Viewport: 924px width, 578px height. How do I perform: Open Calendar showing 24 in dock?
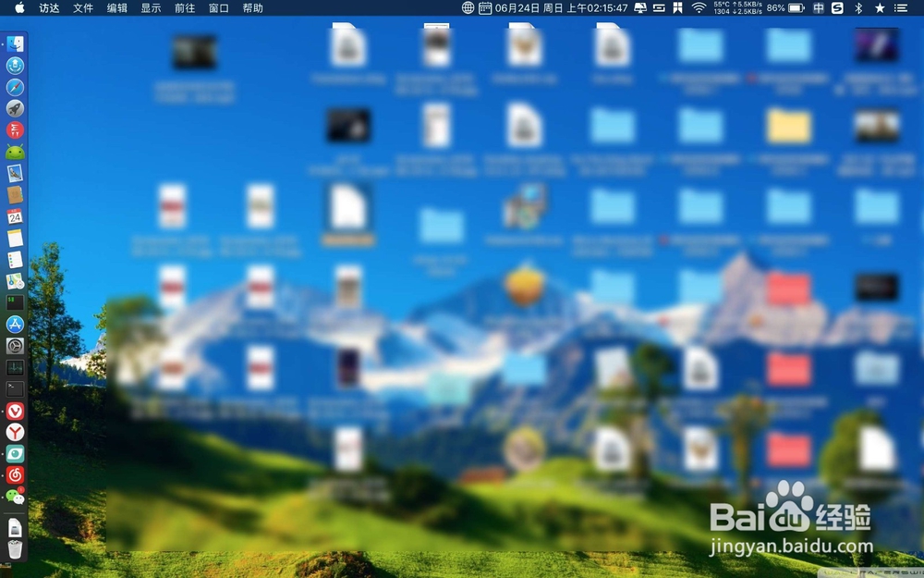(x=15, y=216)
